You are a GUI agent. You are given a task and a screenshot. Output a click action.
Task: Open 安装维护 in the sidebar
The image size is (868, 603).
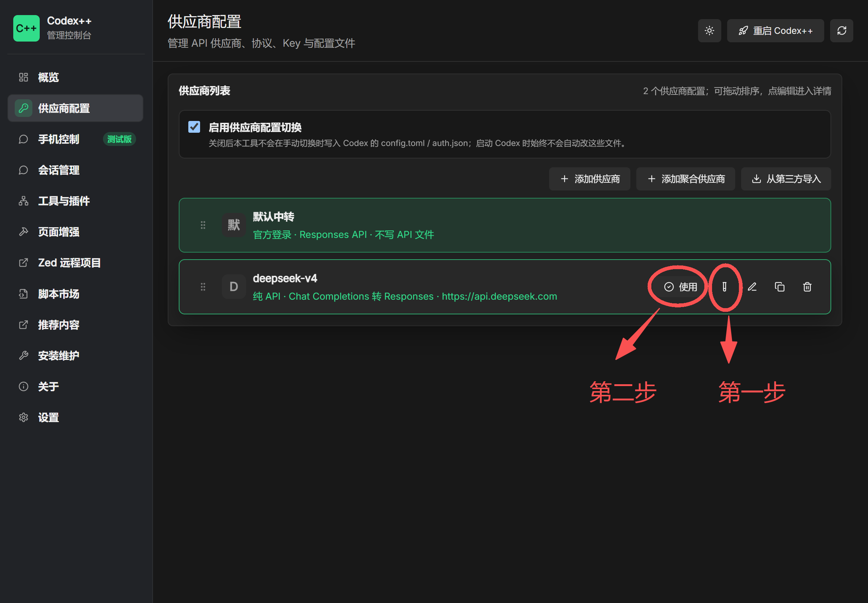[75, 356]
